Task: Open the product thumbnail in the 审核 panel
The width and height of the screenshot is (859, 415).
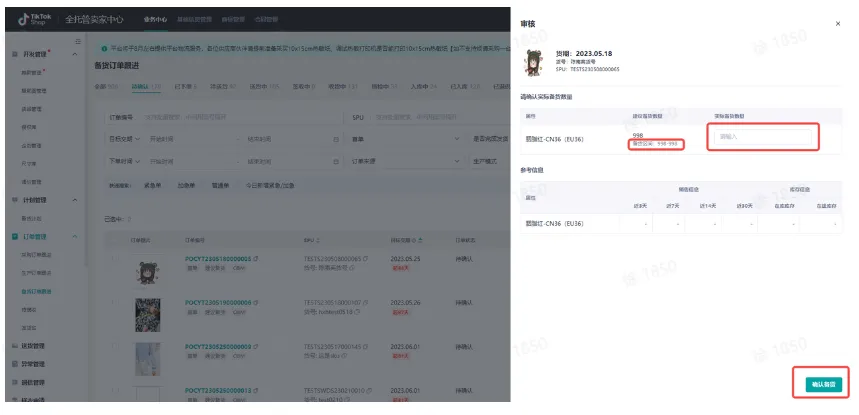Action: tap(535, 62)
